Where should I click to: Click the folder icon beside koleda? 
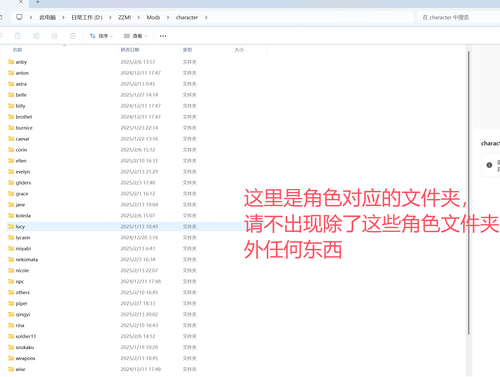click(x=11, y=216)
